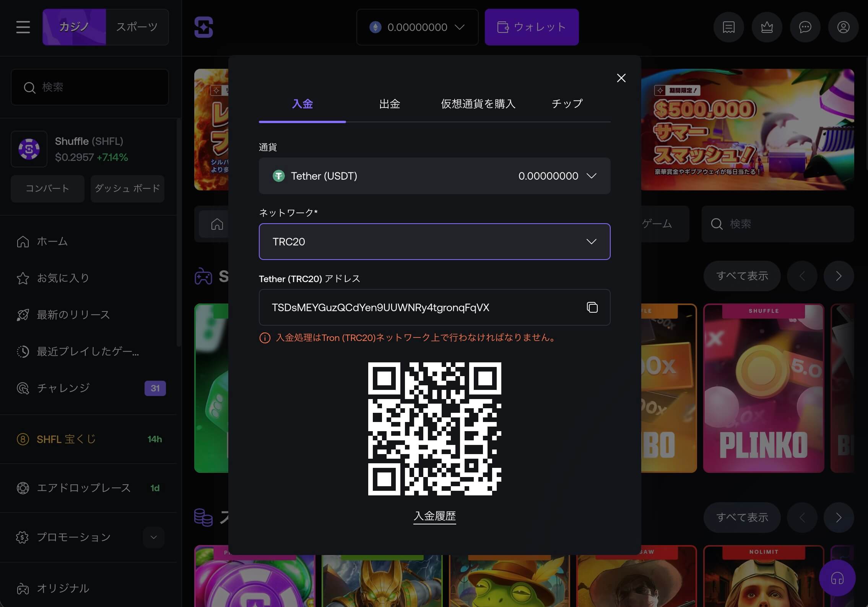The width and height of the screenshot is (868, 607).
Task: Open the header balance currency dropdown
Action: 417,27
